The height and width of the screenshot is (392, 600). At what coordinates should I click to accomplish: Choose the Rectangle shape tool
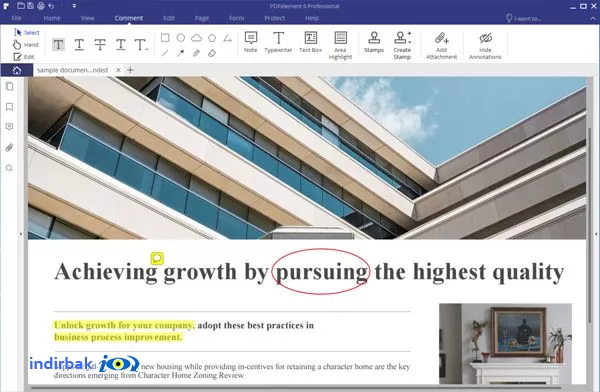pos(165,38)
